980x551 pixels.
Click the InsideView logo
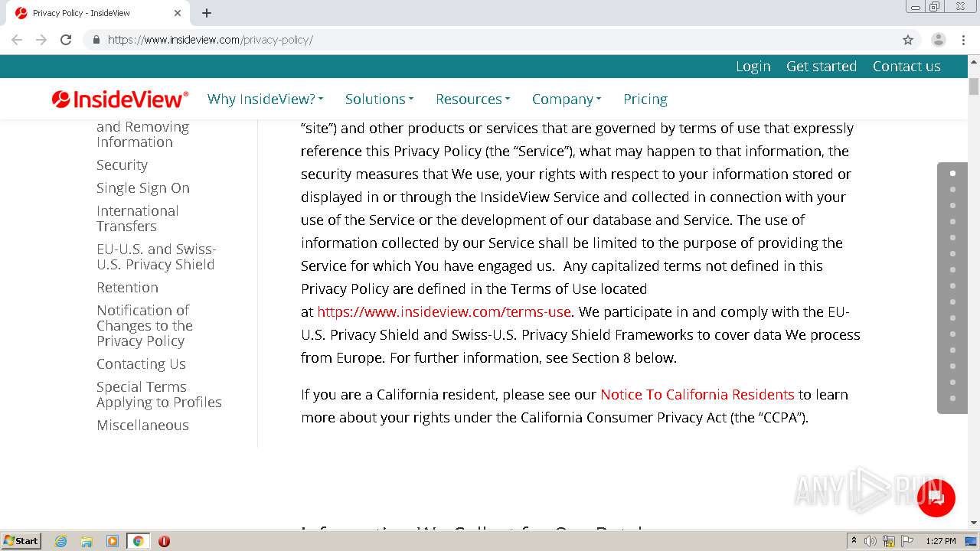(120, 99)
